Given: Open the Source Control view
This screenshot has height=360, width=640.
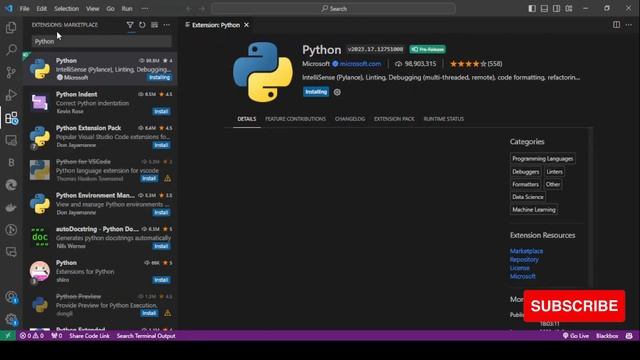Looking at the screenshot, I should pyautogui.click(x=11, y=72).
